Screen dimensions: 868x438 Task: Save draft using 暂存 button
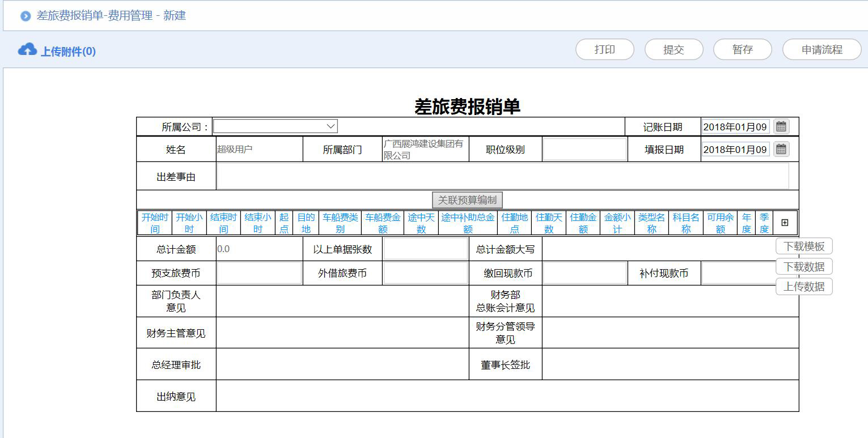742,50
